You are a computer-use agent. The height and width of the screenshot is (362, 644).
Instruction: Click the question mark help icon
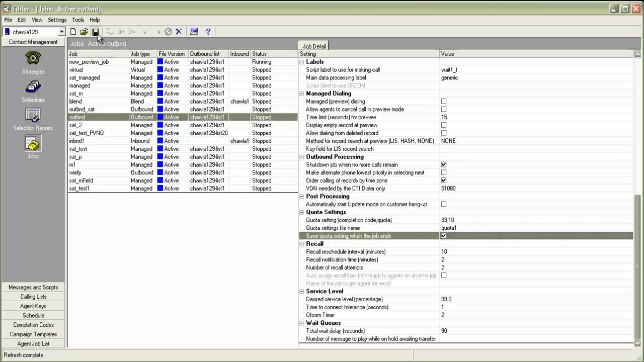(208, 32)
